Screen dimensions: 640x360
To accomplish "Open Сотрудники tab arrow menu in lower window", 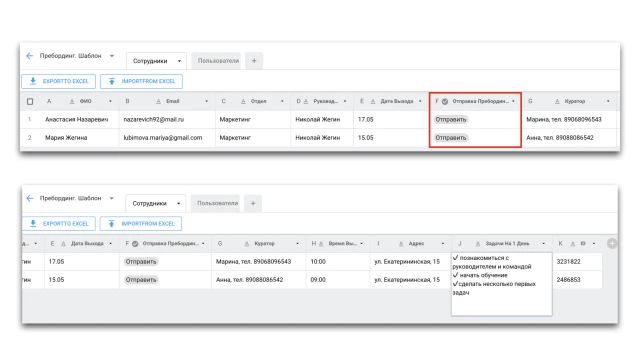I will point(178,204).
